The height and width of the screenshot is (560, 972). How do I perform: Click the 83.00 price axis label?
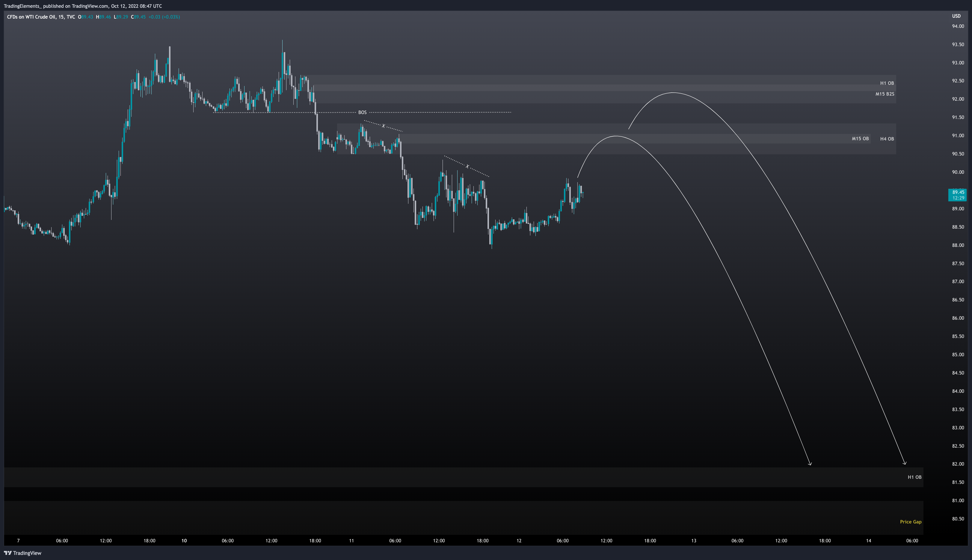[x=958, y=428]
